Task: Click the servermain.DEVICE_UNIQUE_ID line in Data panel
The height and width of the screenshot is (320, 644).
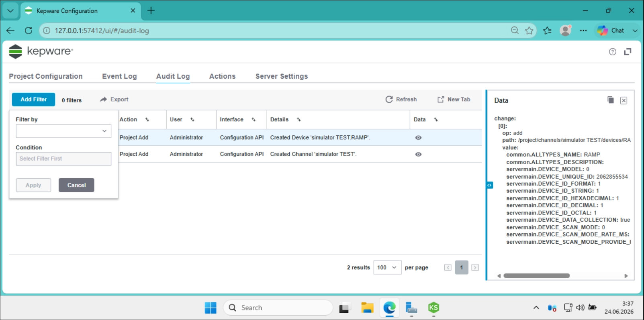Action: pos(567,177)
